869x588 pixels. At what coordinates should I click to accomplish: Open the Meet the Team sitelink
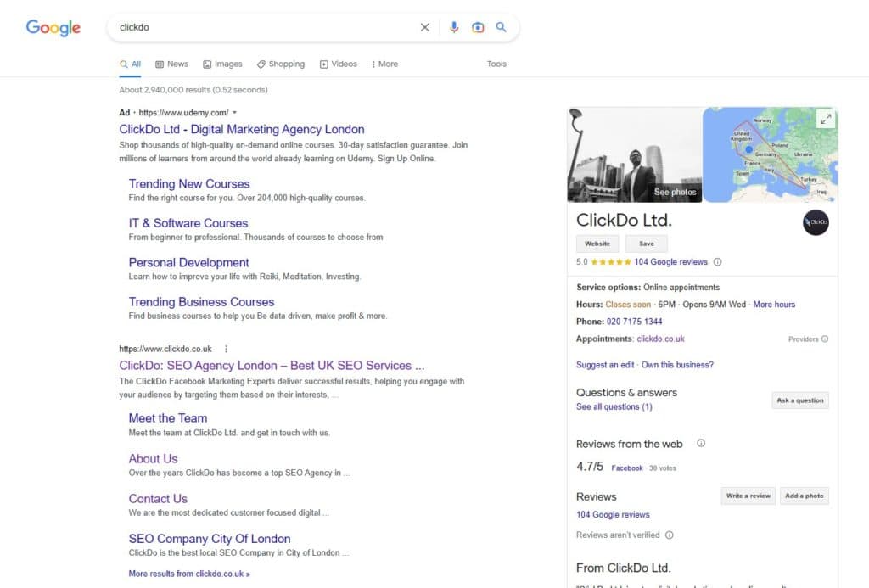click(x=168, y=417)
